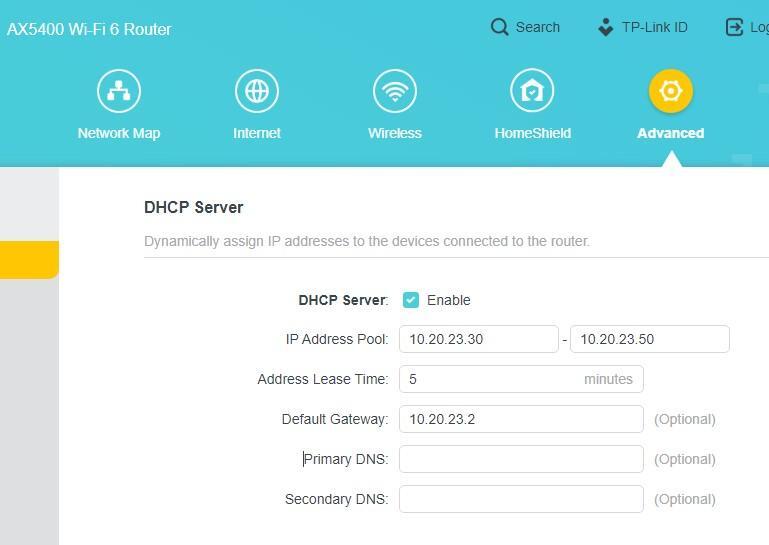
Task: Open the TP-Link ID link
Action: pos(655,27)
